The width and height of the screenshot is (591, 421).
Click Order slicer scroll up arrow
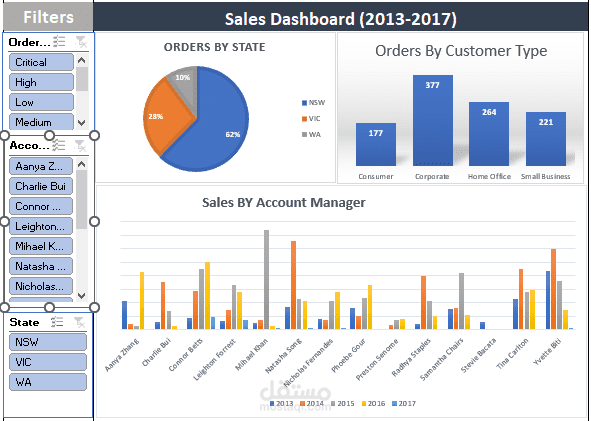tap(82, 60)
